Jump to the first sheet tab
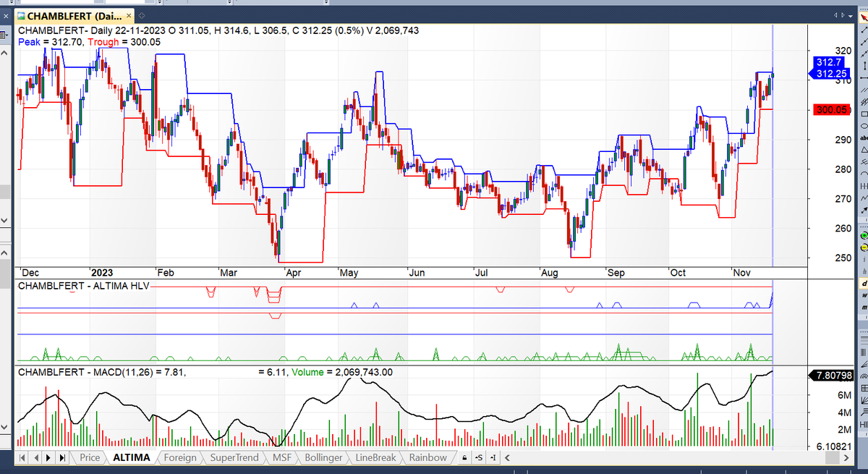The image size is (868, 474). pos(23,457)
